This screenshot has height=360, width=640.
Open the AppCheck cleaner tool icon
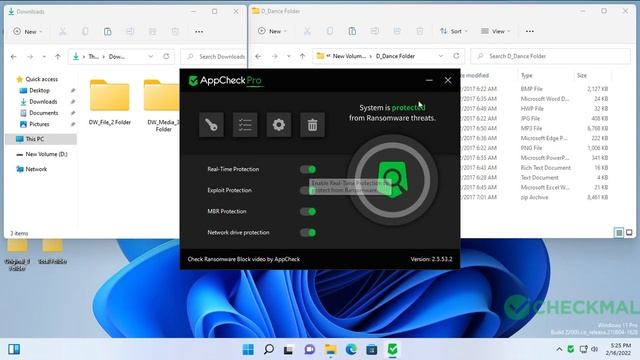[x=211, y=124]
